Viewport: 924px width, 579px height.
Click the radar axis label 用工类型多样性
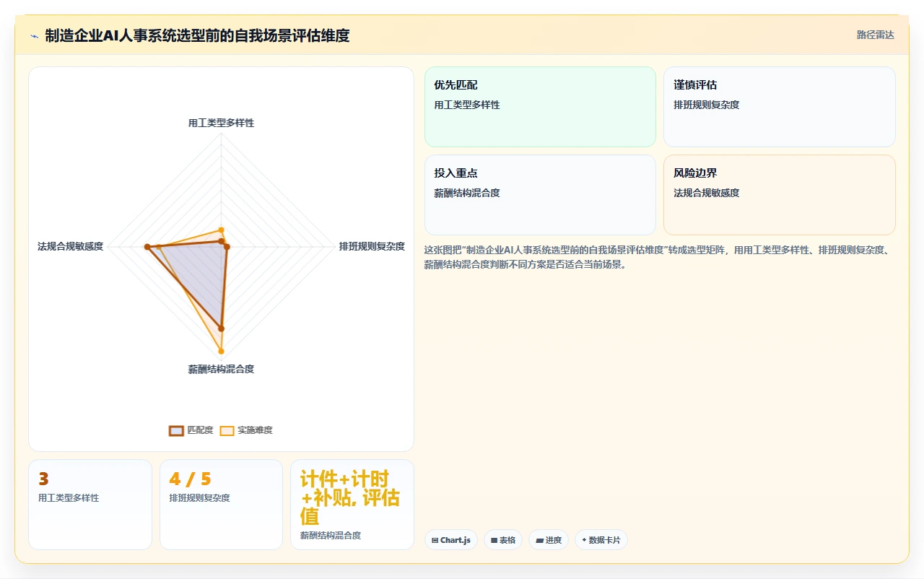point(221,123)
